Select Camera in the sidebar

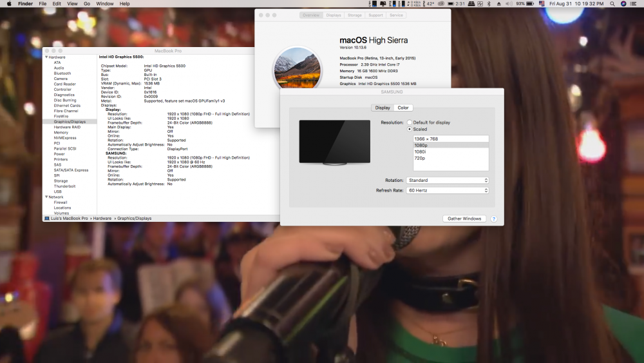click(61, 79)
